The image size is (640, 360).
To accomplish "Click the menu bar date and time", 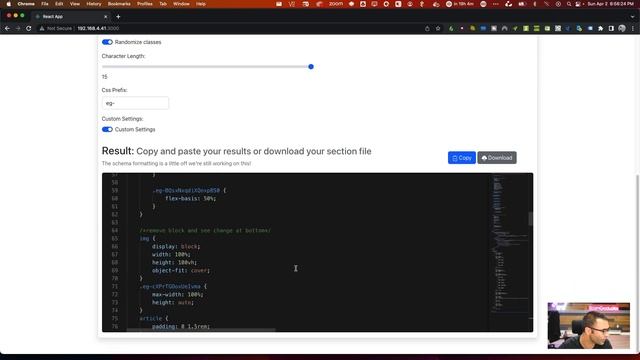I will [x=611, y=4].
